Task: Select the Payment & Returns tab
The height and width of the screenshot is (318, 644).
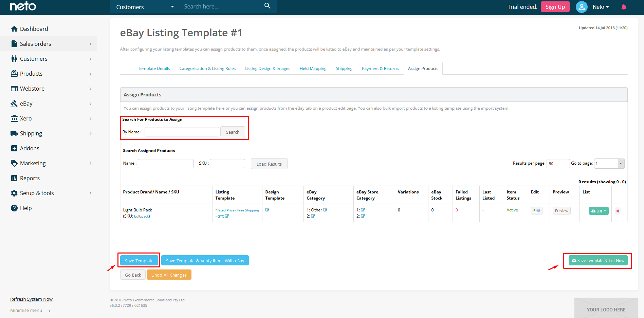Action: coord(380,69)
